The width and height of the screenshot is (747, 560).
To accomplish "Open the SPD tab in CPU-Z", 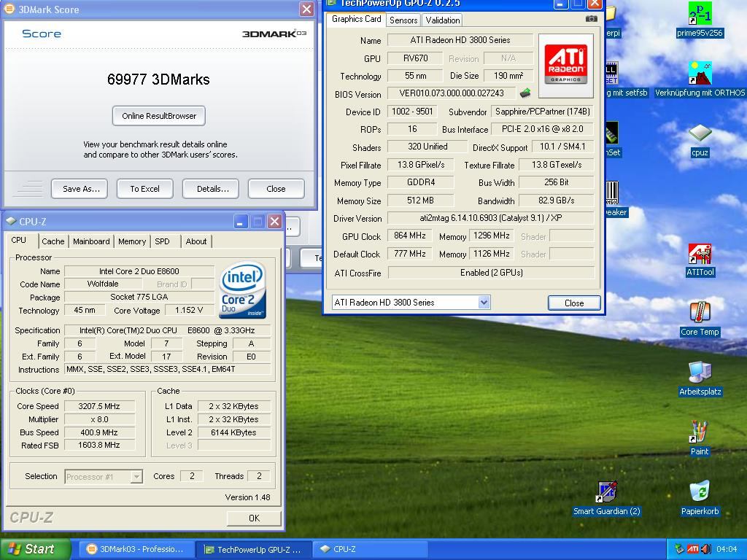I will pos(162,241).
